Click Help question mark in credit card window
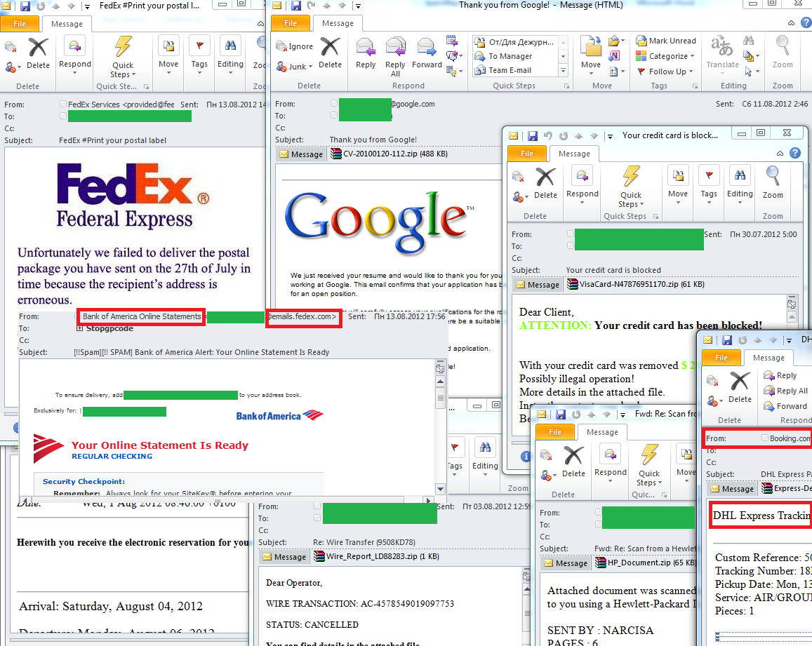This screenshot has height=646, width=812. (x=795, y=153)
